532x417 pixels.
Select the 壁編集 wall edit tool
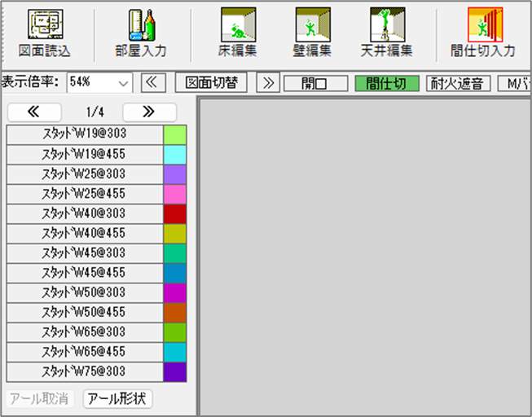pos(312,33)
